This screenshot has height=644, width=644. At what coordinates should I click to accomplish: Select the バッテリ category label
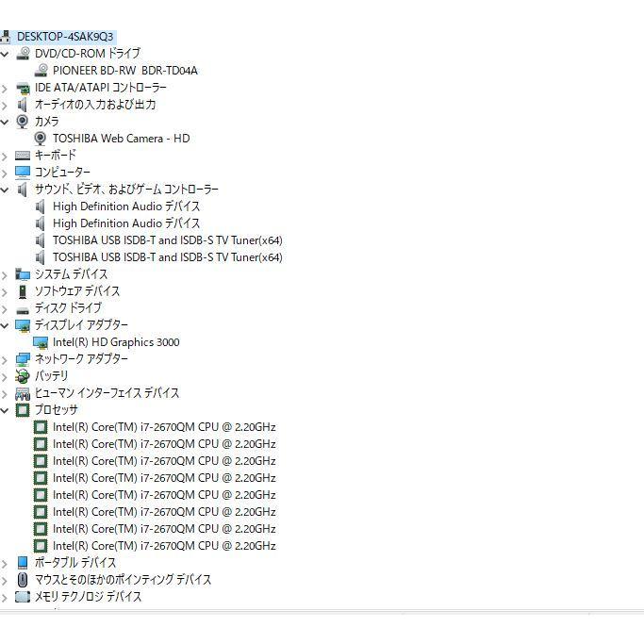click(51, 376)
